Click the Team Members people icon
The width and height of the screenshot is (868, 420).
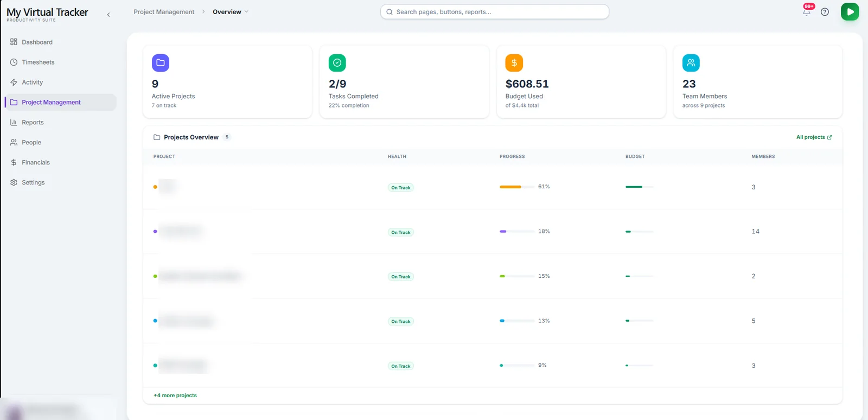[691, 63]
